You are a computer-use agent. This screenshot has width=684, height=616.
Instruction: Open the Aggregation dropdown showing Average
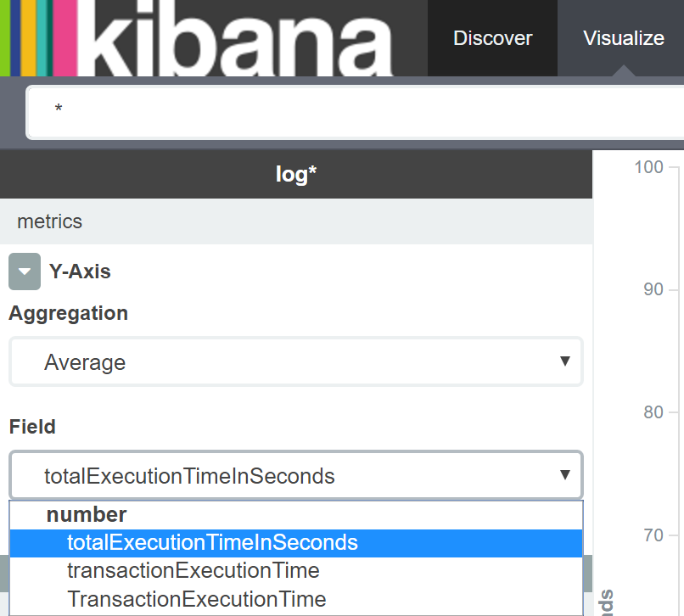pyautogui.click(x=295, y=362)
